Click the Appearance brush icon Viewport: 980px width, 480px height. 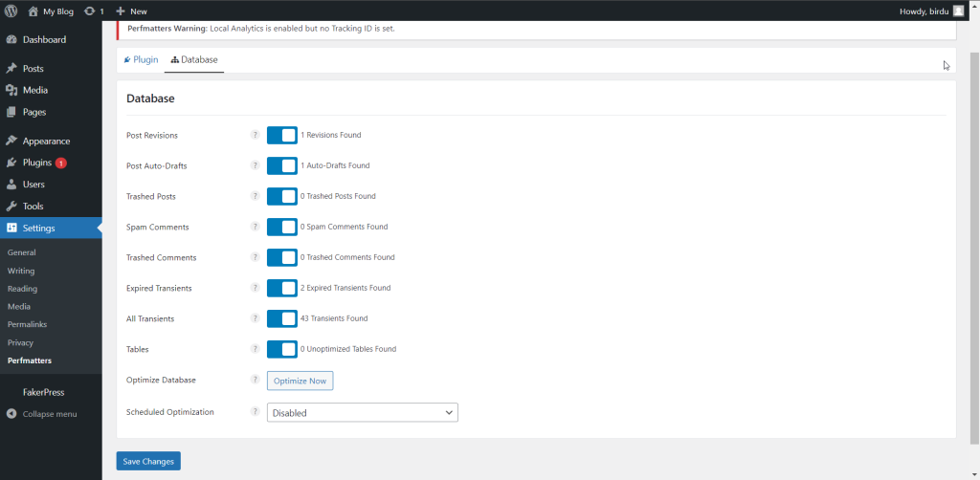click(11, 141)
